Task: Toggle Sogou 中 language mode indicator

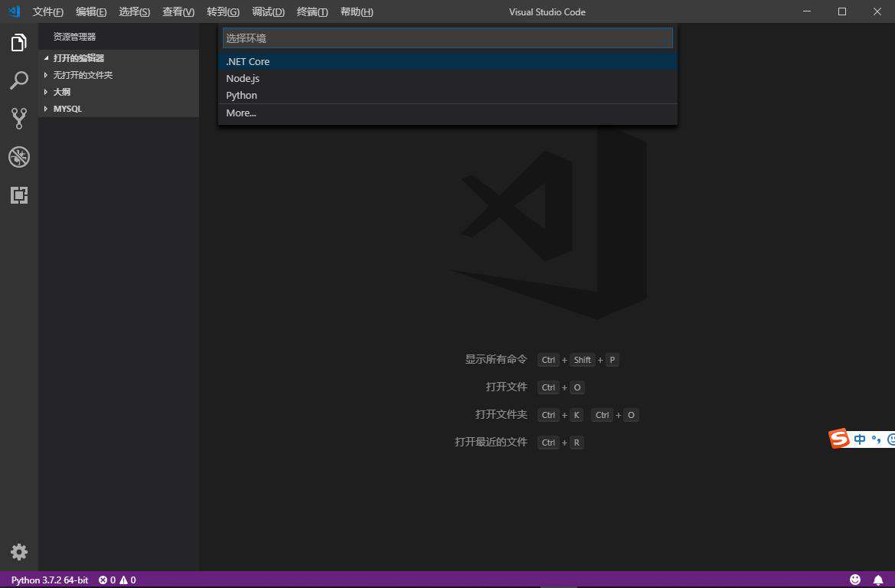Action: pyautogui.click(x=860, y=439)
